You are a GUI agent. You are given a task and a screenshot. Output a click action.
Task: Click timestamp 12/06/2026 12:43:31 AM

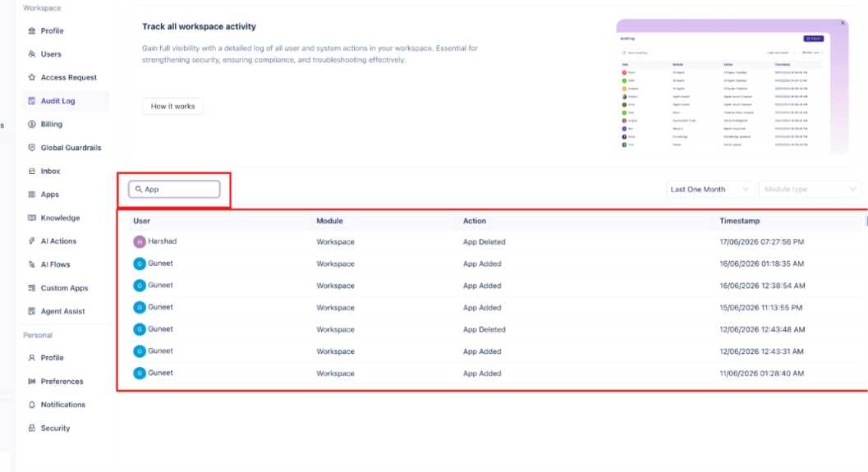pyautogui.click(x=762, y=351)
